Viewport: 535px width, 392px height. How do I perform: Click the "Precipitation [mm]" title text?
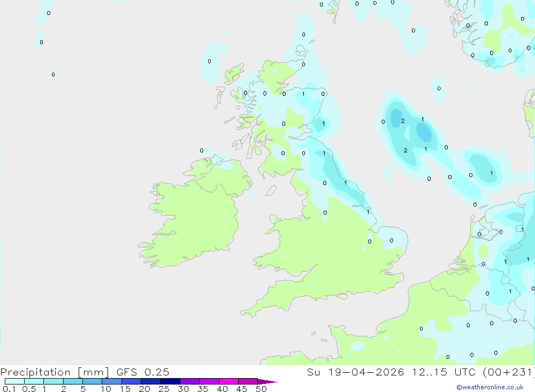pyautogui.click(x=55, y=372)
